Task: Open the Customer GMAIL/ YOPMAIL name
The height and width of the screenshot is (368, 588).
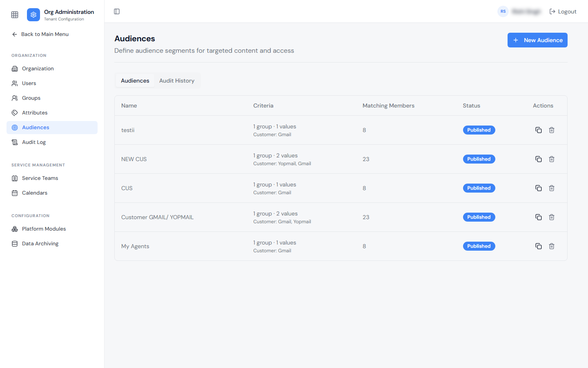Action: 157,217
